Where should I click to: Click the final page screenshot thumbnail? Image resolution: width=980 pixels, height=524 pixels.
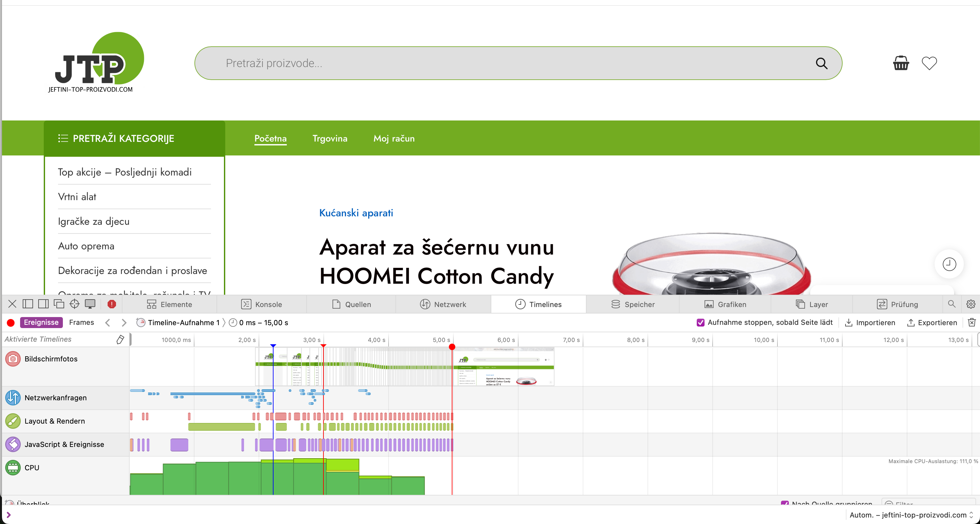[x=503, y=367]
